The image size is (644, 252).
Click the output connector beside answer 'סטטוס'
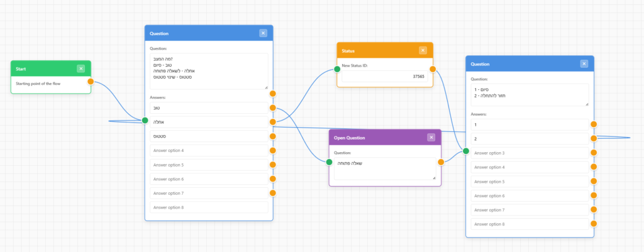tap(273, 136)
